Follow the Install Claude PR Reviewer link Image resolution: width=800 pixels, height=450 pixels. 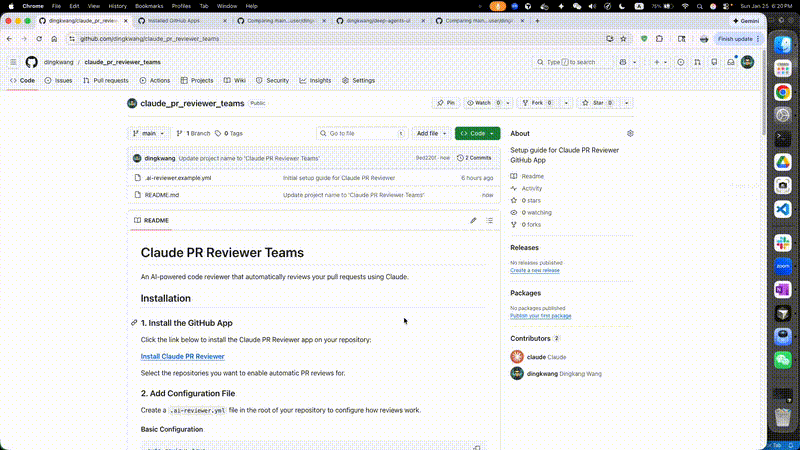click(183, 356)
